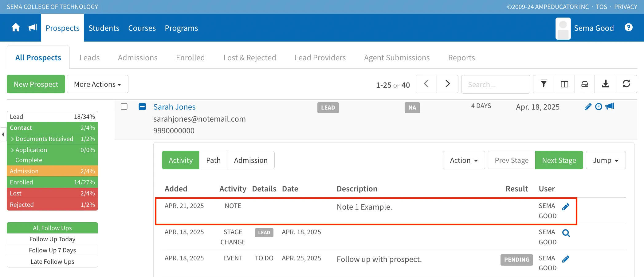Screen dimensions: 644x277
Task: Select the Path tab
Action: click(213, 160)
